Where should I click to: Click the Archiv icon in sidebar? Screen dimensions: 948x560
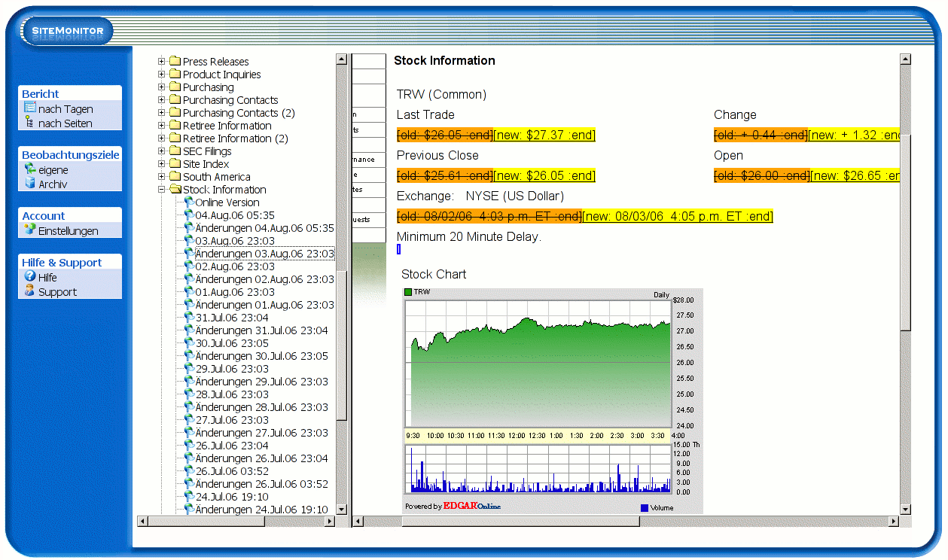(x=30, y=184)
